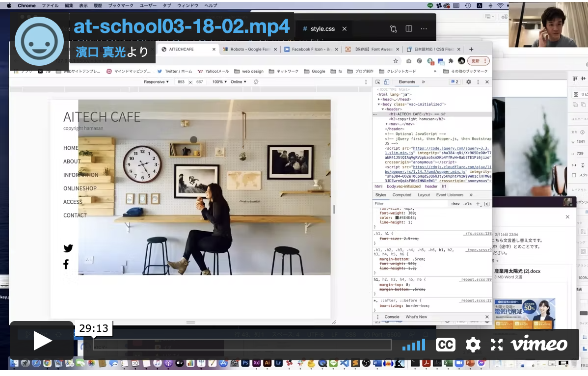Select the h2 copyright hamasan DOM node

pyautogui.click(x=417, y=119)
